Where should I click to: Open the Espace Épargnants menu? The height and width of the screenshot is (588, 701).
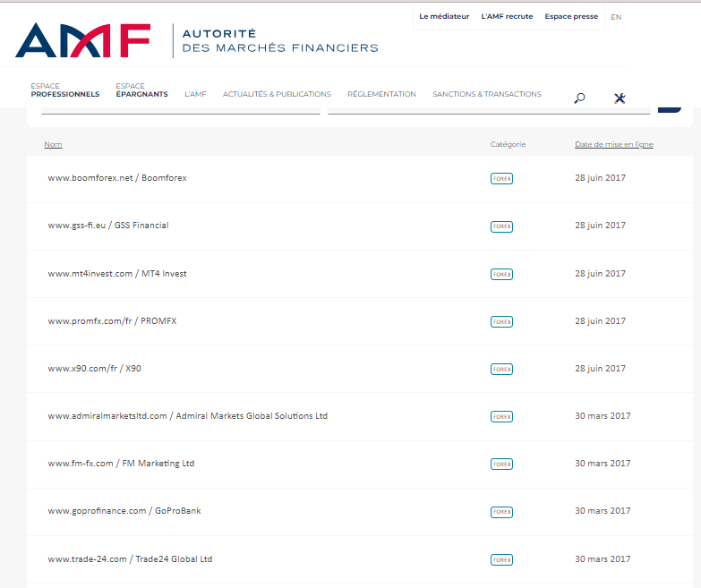click(x=141, y=90)
